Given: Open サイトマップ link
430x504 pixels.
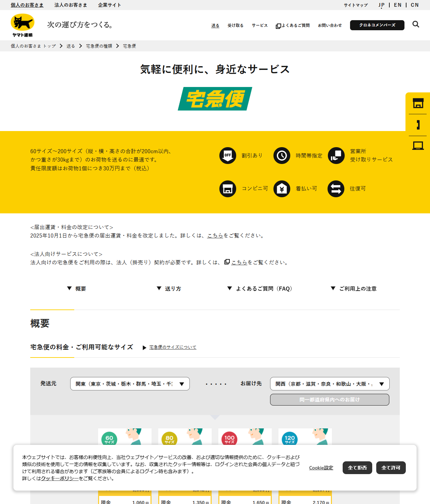Looking at the screenshot, I should click(x=356, y=5).
